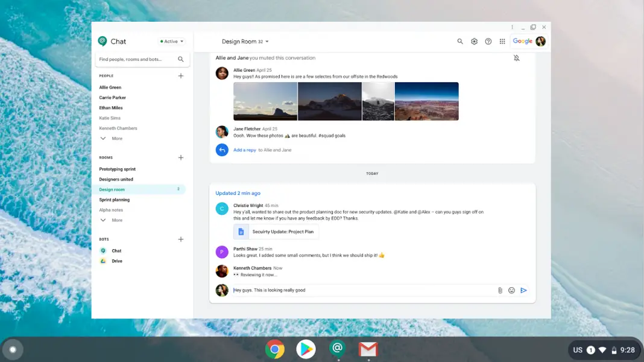This screenshot has height=362, width=644.
Task: Unmute the conversation via bell icon
Action: click(516, 58)
